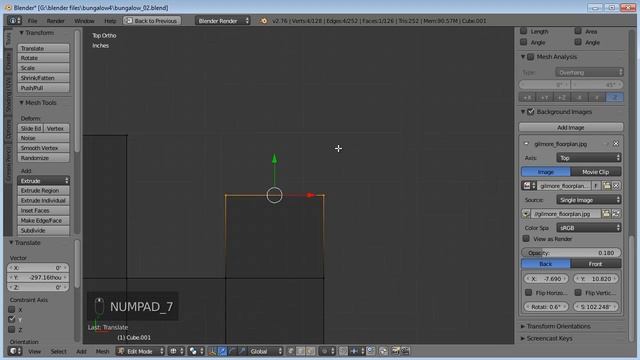Select the translate manipulator arrow icon
The width and height of the screenshot is (640, 360).
(x=222, y=351)
